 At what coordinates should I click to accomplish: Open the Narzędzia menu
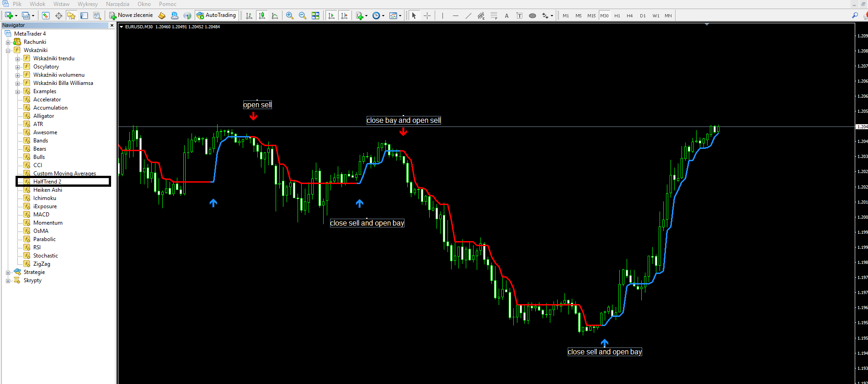point(117,4)
